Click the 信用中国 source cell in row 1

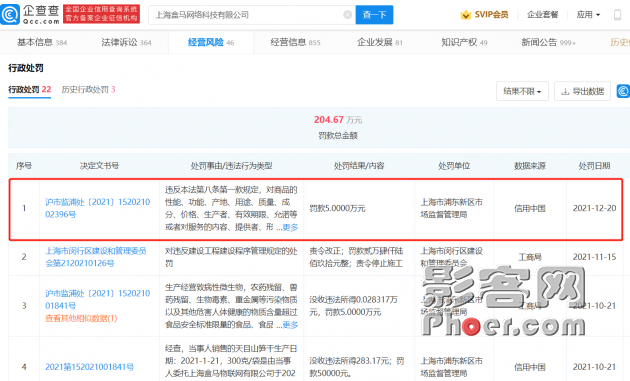coord(530,208)
